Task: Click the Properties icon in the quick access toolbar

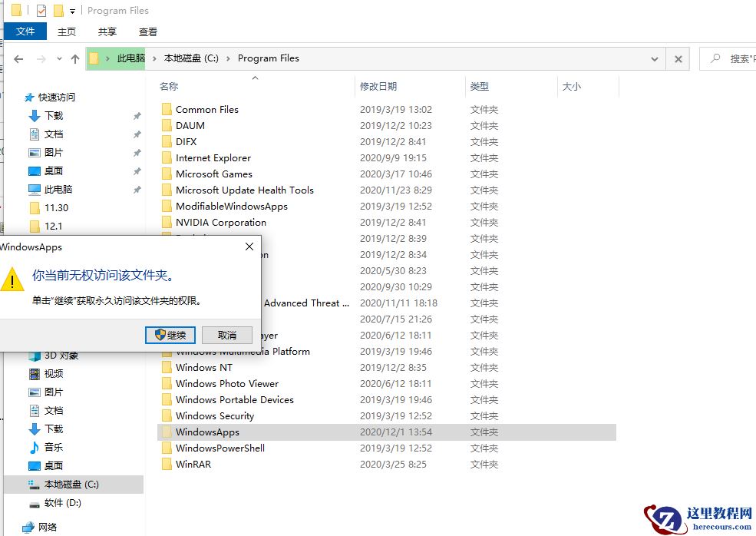Action: 41,11
